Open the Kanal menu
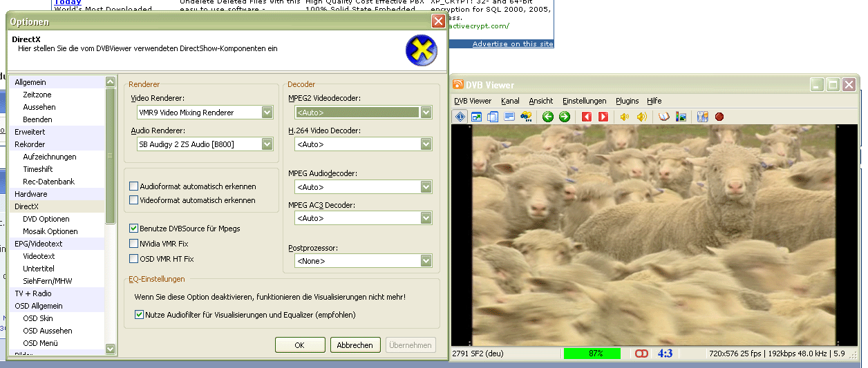The width and height of the screenshot is (868, 368). coord(510,101)
